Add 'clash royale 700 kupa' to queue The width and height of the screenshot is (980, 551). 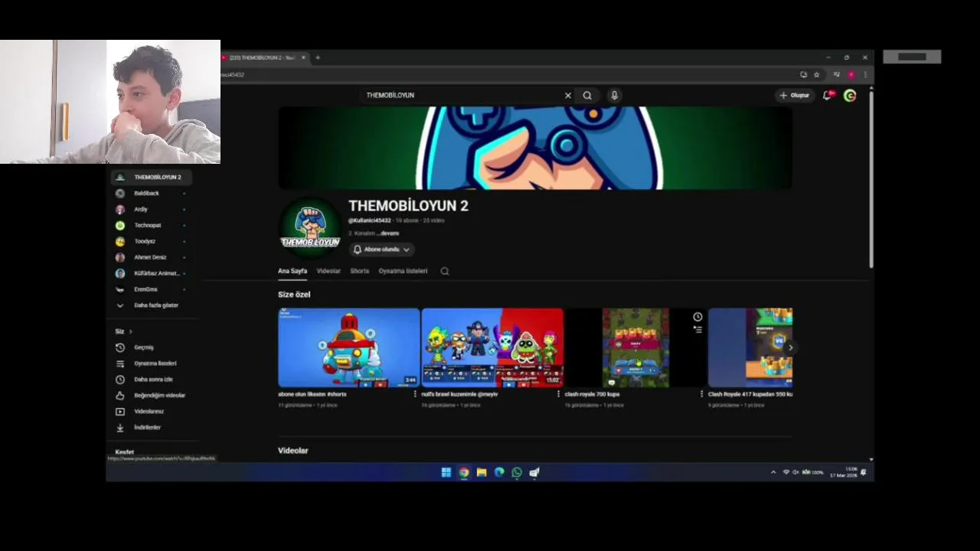pyautogui.click(x=697, y=329)
